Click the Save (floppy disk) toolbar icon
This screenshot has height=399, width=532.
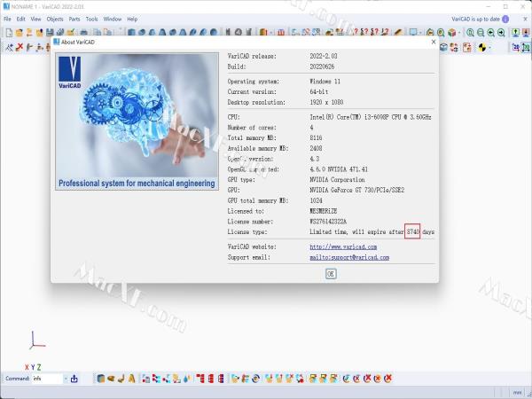click(50, 33)
